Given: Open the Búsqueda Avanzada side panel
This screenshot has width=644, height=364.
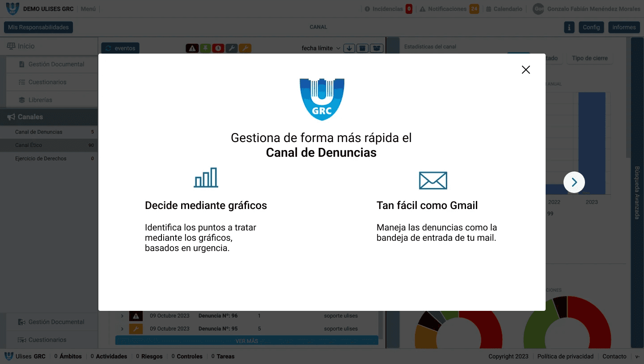Looking at the screenshot, I should (637, 192).
